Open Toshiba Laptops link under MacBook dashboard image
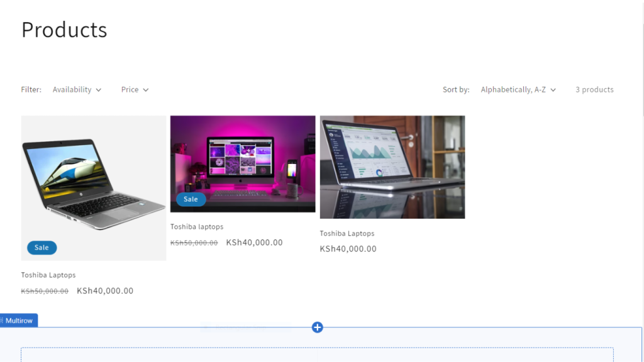Image resolution: width=644 pixels, height=362 pixels. pyautogui.click(x=347, y=233)
